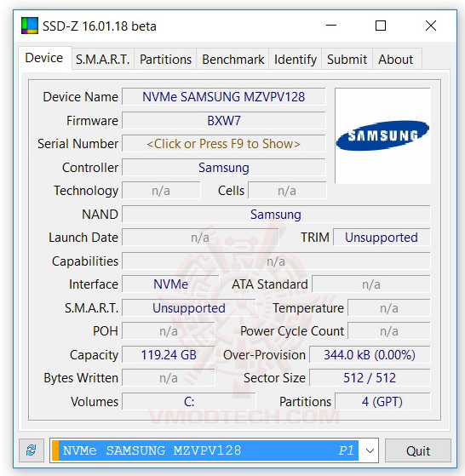The width and height of the screenshot is (465, 476).
Task: Click the Technology field n/a value
Action: point(161,191)
